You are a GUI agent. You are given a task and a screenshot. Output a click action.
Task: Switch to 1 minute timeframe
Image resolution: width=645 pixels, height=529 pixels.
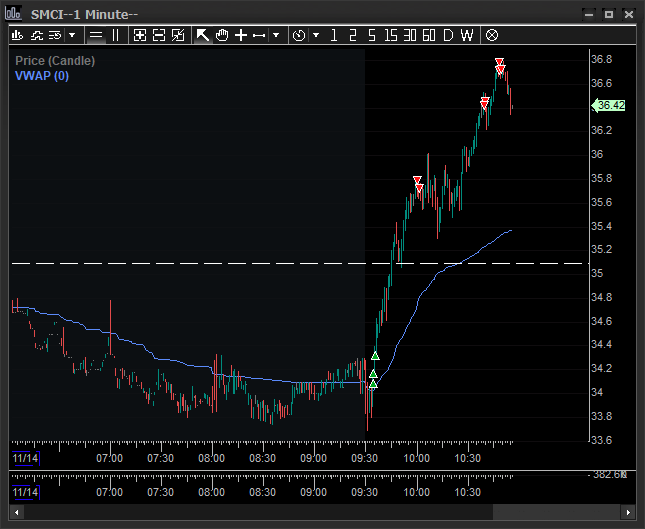pyautogui.click(x=334, y=35)
